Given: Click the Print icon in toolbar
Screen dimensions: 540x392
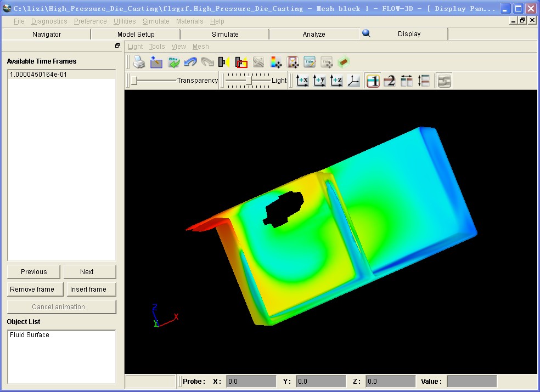Looking at the screenshot, I should [139, 63].
